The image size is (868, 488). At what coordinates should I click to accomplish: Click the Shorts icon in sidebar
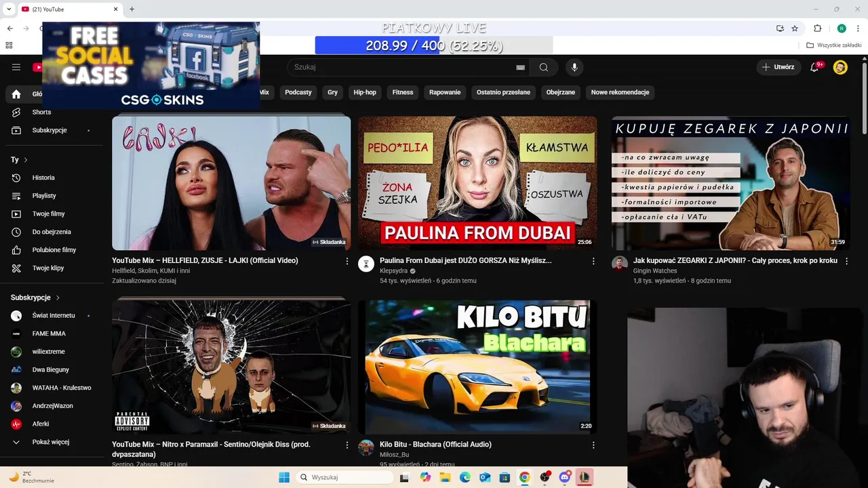click(x=16, y=112)
